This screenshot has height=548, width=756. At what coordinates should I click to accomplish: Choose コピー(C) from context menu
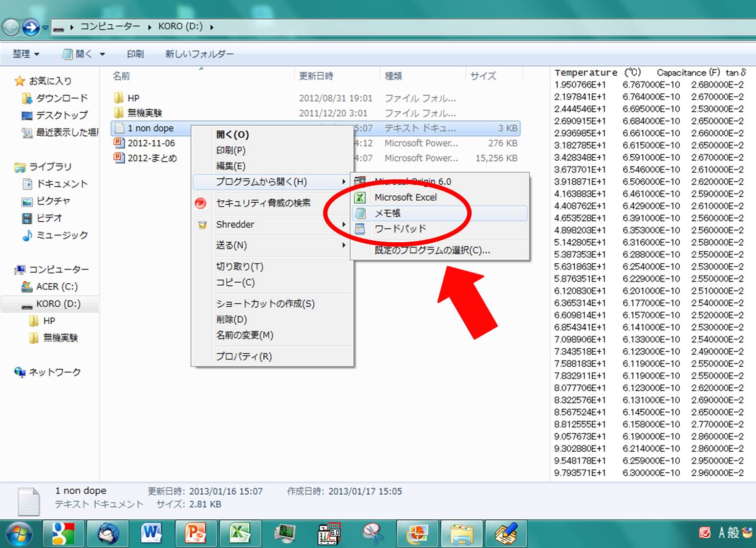(235, 282)
